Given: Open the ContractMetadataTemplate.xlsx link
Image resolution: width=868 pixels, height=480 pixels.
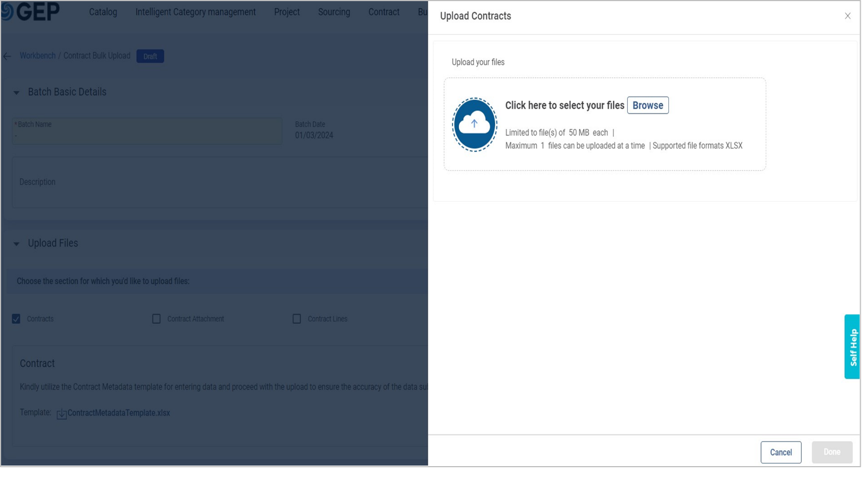Looking at the screenshot, I should tap(118, 413).
